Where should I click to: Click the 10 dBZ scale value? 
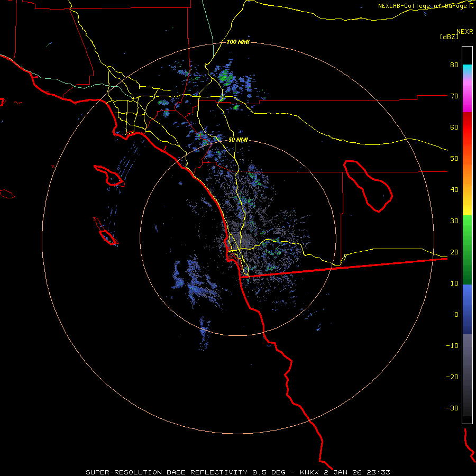point(454,283)
